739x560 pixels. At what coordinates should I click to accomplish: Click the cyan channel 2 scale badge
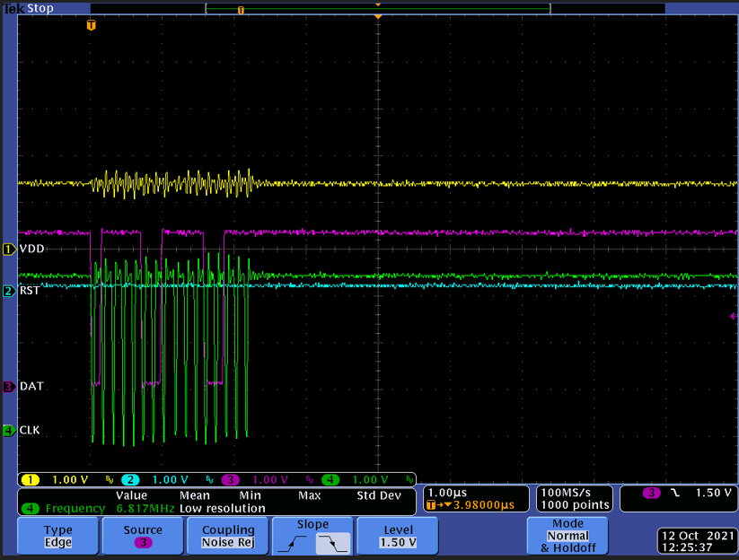click(x=130, y=480)
